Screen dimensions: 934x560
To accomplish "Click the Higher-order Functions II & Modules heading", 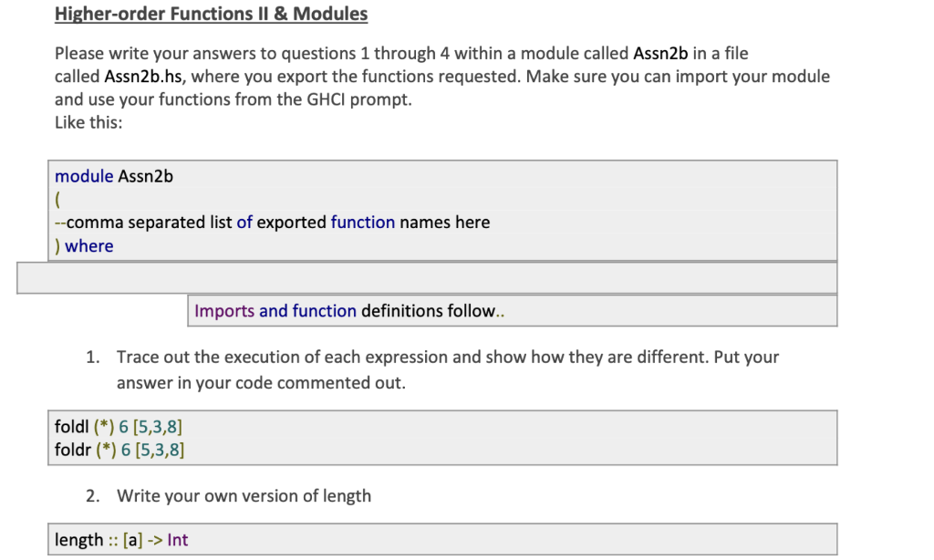I will [211, 14].
